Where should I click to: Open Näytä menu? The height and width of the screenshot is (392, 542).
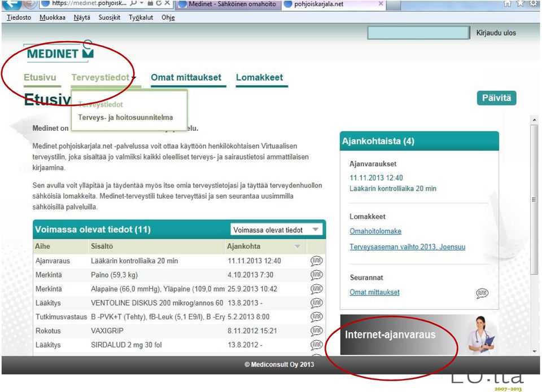pyautogui.click(x=82, y=17)
